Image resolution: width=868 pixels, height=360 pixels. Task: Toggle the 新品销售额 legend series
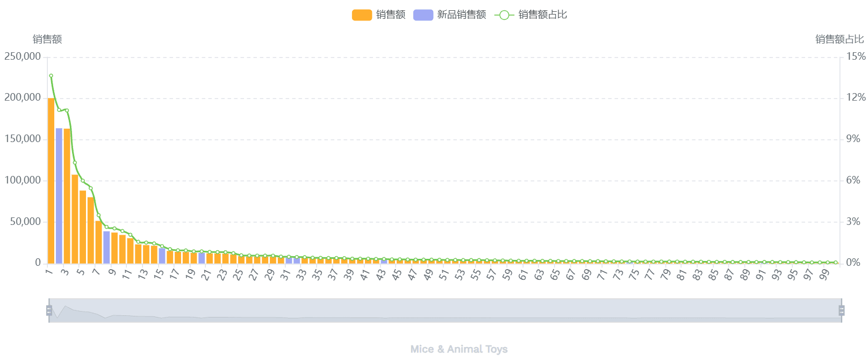(x=461, y=15)
